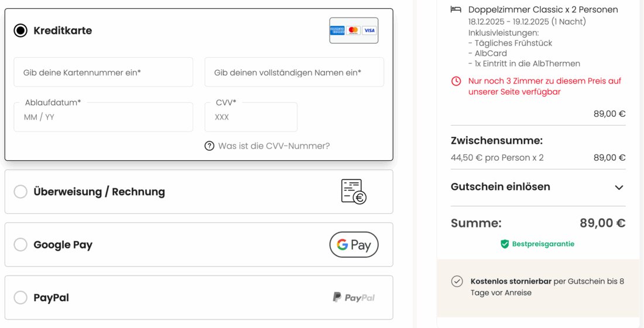Click the Ablaufdatum MM / YY field
The height and width of the screenshot is (328, 644).
pyautogui.click(x=104, y=118)
